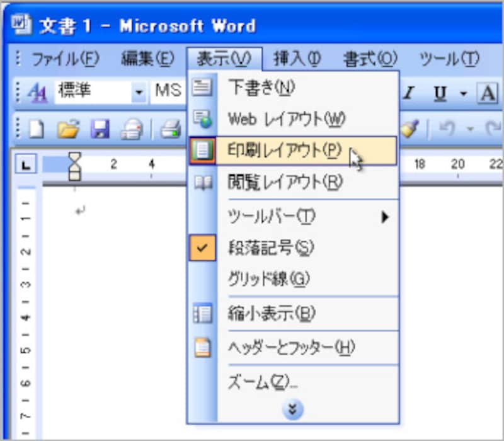The image size is (504, 441).
Task: Open the 編集(E) menu
Action: [x=147, y=59]
